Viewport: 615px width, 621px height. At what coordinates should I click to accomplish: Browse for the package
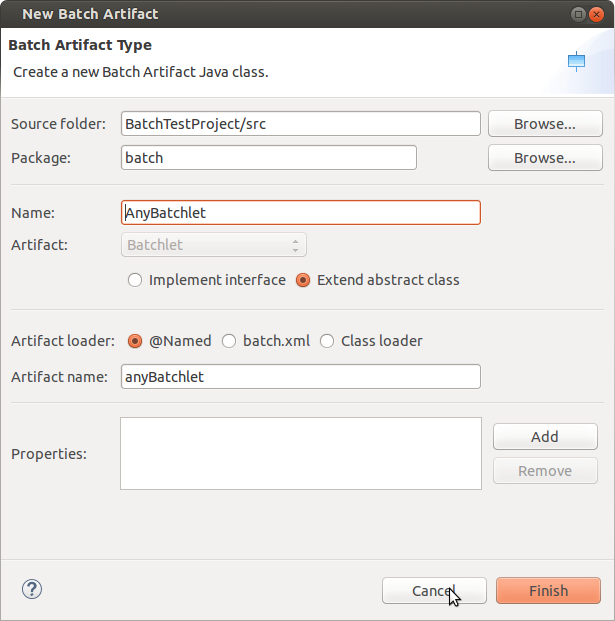tap(544, 158)
